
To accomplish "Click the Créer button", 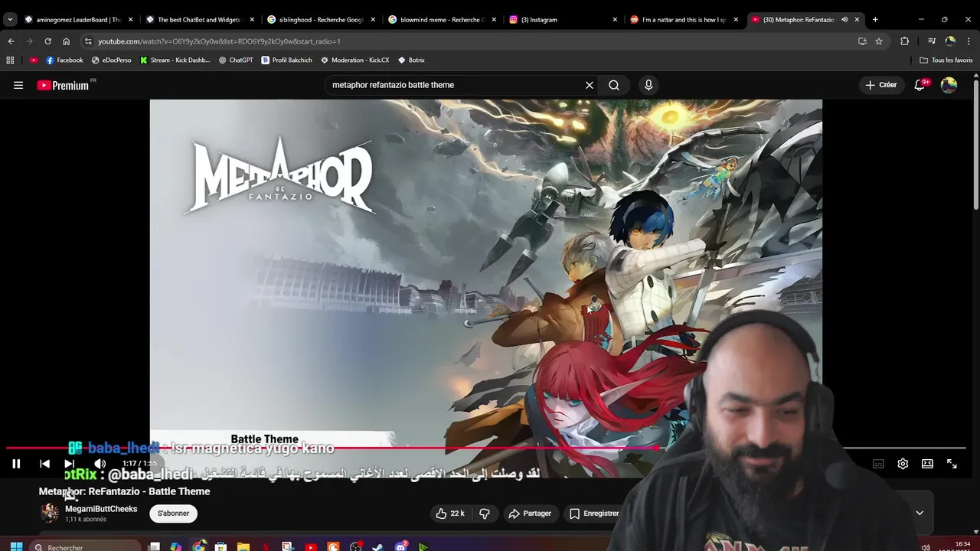I will click(x=880, y=85).
